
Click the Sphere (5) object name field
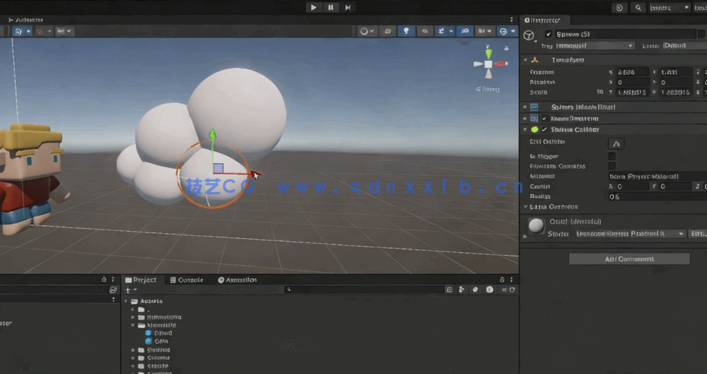tap(625, 34)
